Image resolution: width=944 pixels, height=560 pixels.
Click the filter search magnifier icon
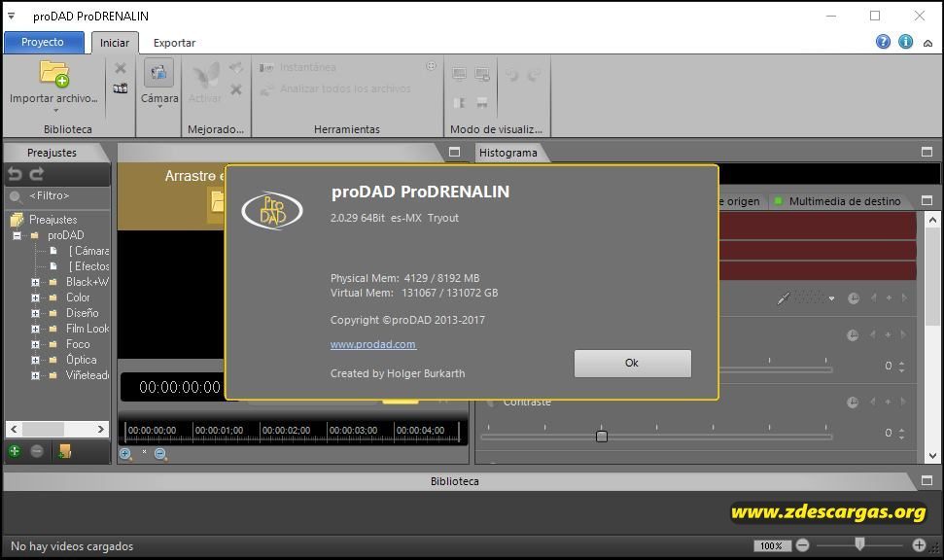(x=17, y=196)
